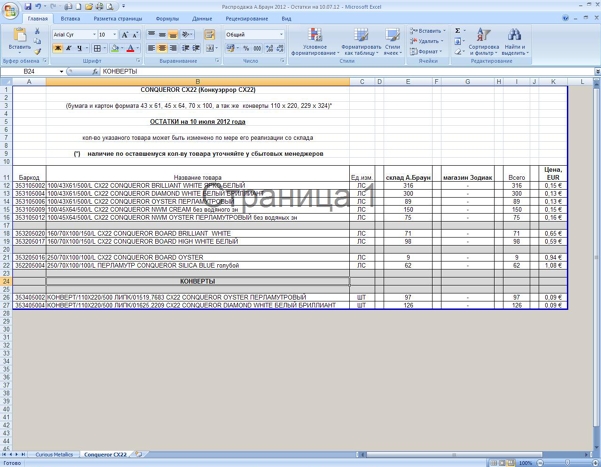The height and width of the screenshot is (467, 601).
Task: Click the formula bar containing КОНВЕРТЫ
Action: pyautogui.click(x=347, y=72)
